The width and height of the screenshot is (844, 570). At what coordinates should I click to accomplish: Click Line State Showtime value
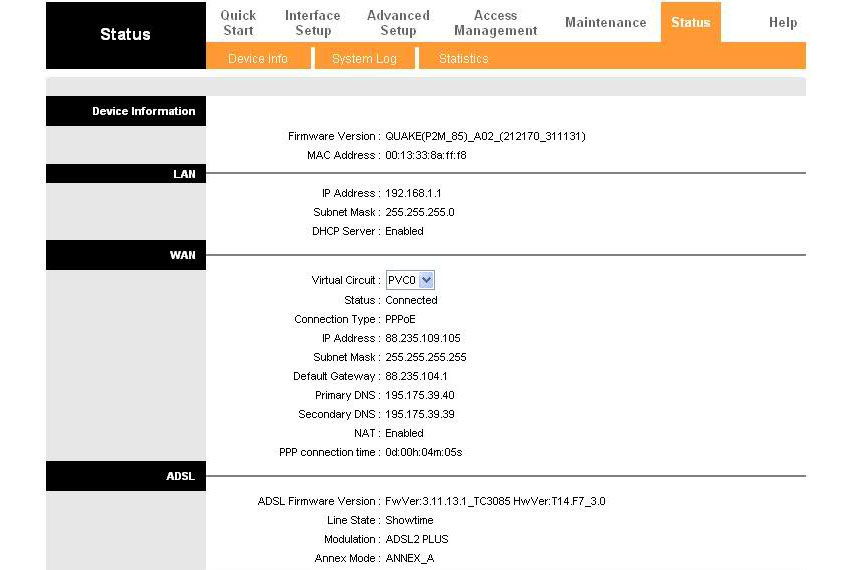click(409, 520)
